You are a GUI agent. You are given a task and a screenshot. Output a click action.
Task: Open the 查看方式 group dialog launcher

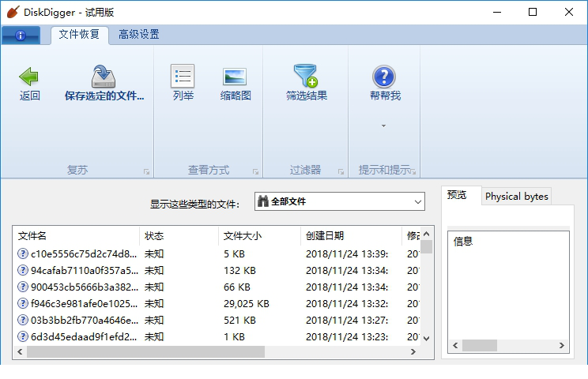tap(256, 172)
